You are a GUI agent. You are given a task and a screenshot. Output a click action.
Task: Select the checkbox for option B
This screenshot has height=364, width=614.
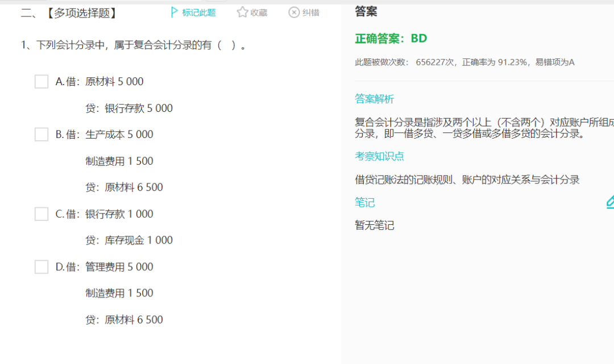click(42, 135)
